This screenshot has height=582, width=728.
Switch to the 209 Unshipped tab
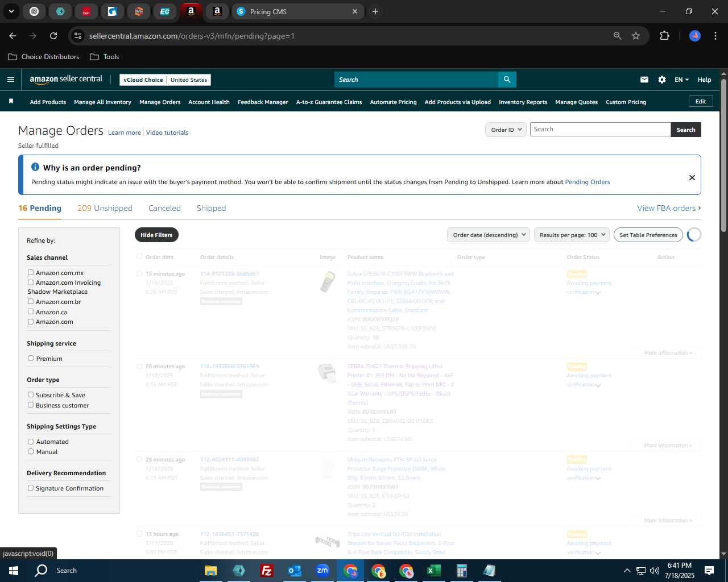[105, 208]
